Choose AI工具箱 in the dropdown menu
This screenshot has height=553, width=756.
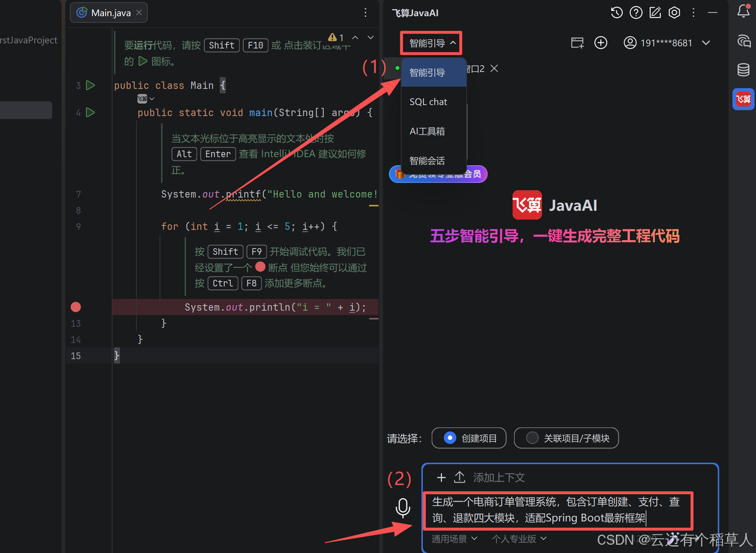coord(434,131)
